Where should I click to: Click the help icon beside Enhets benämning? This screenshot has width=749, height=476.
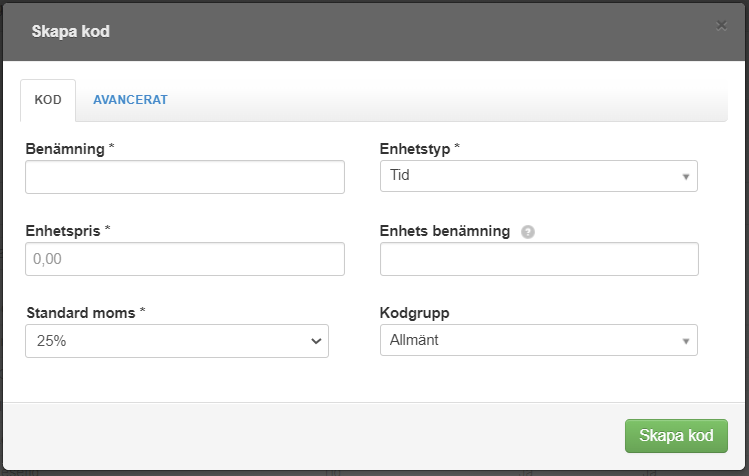coord(528,231)
